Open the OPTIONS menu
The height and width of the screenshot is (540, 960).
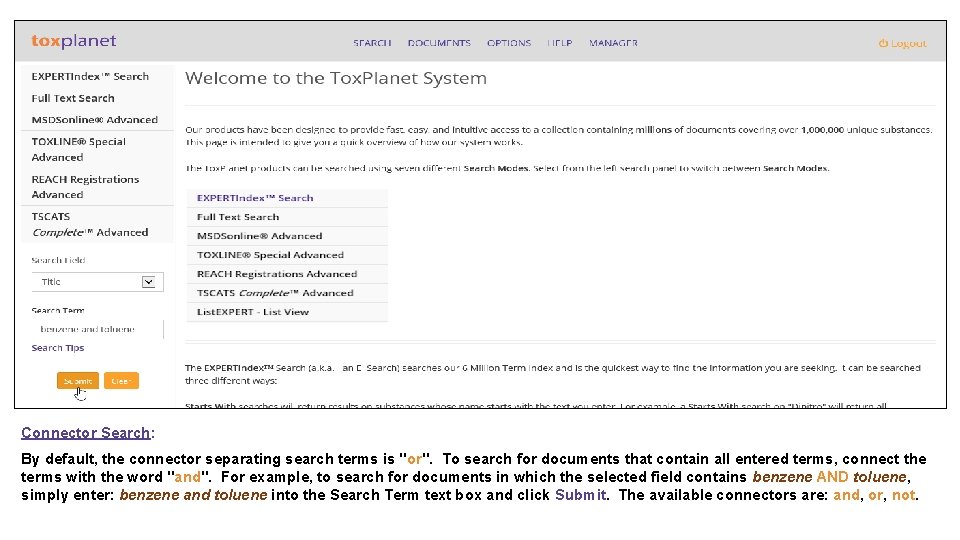click(x=509, y=43)
